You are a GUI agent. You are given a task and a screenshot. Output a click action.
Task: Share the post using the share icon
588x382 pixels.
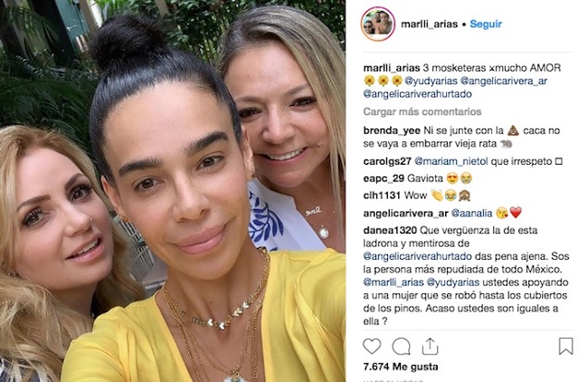coord(430,347)
